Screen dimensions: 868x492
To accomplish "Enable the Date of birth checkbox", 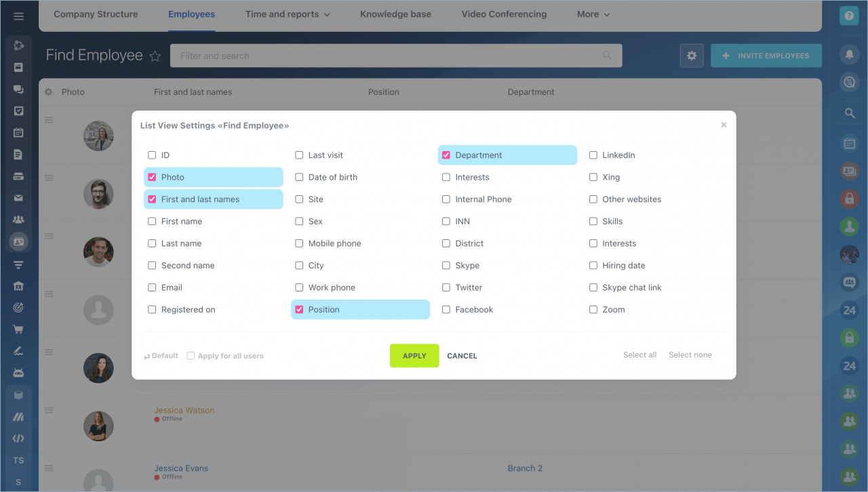I will pos(299,178).
